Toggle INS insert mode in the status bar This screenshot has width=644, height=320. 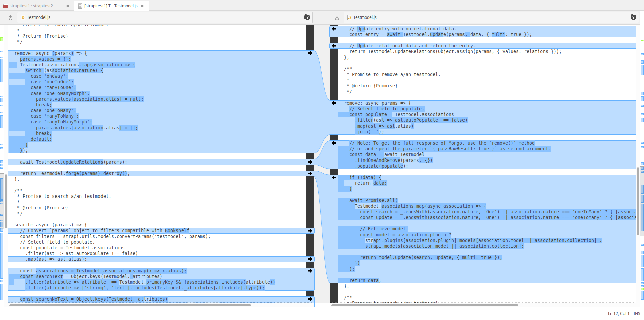click(637, 313)
